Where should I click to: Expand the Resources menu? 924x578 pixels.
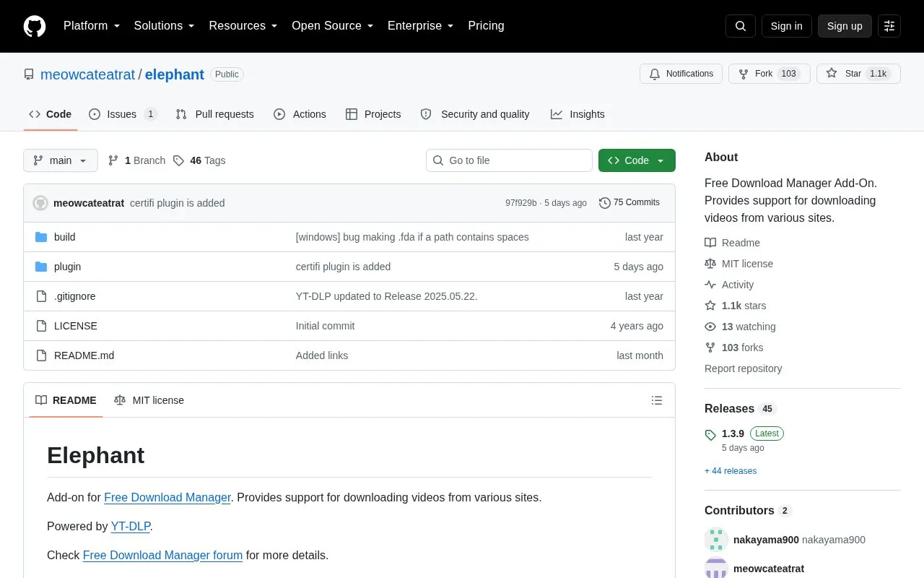point(243,26)
